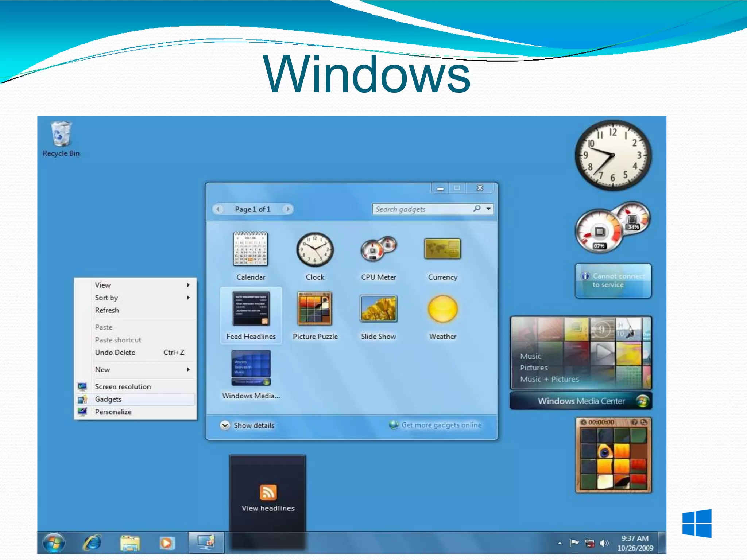Click the Paste entry in context menu

click(135, 327)
